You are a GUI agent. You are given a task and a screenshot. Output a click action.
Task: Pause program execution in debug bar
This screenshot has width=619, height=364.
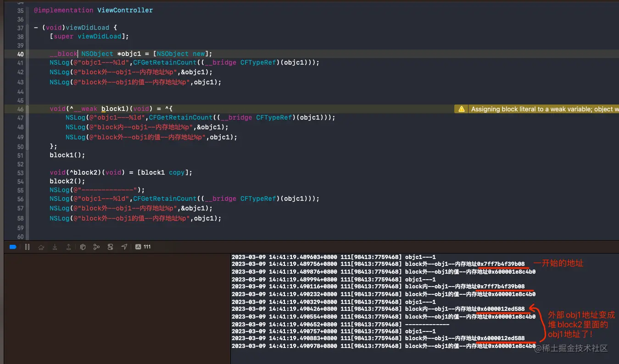(x=27, y=247)
